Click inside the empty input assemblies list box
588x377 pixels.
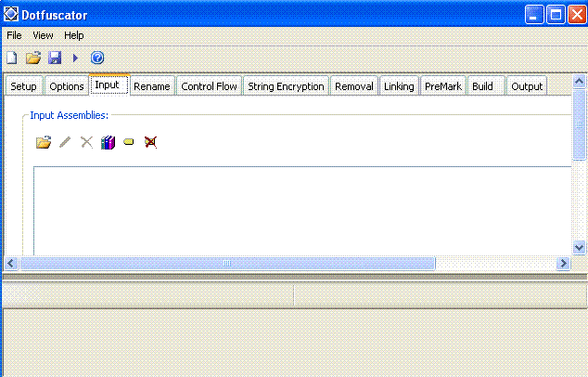point(302,211)
